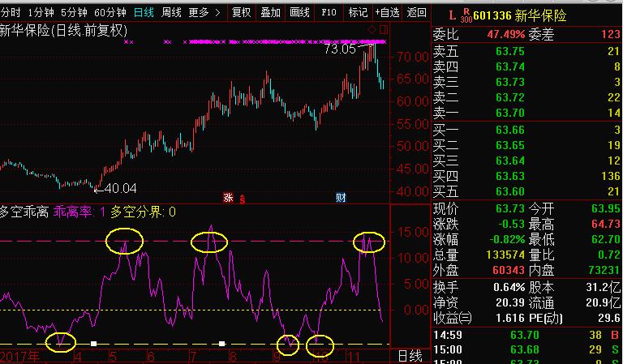Click the 买一 price 63.66
Image resolution: width=623 pixels, height=364 pixels.
pos(510,130)
